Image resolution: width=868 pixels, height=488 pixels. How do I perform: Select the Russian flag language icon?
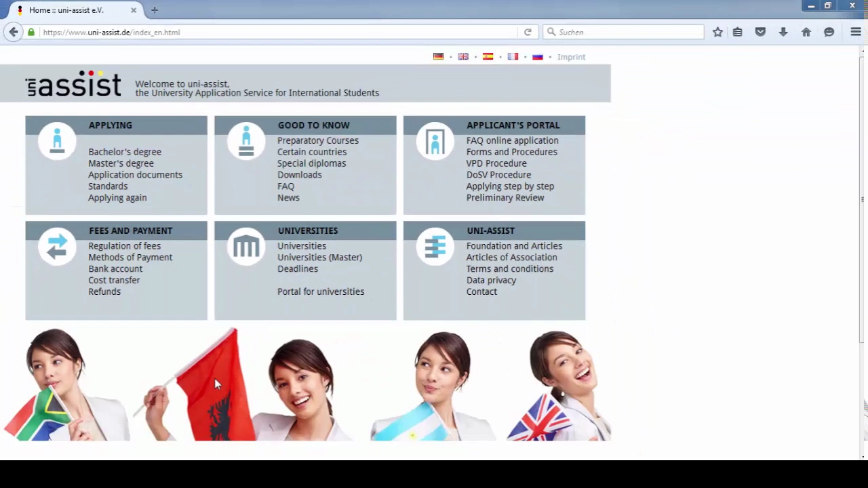pyautogui.click(x=537, y=57)
